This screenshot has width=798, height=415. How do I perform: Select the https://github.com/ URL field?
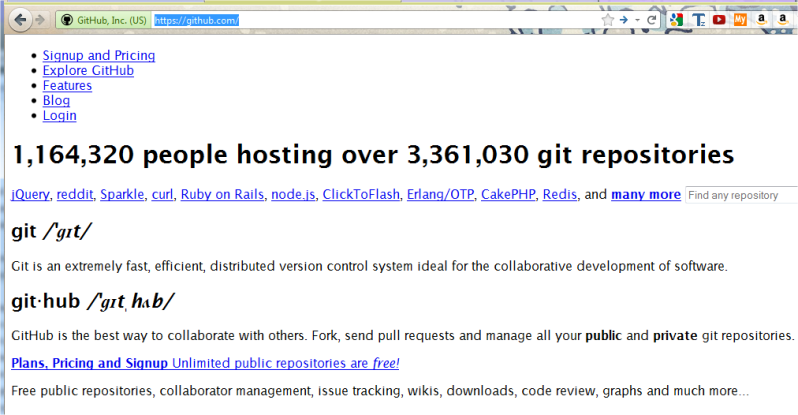coord(376,20)
